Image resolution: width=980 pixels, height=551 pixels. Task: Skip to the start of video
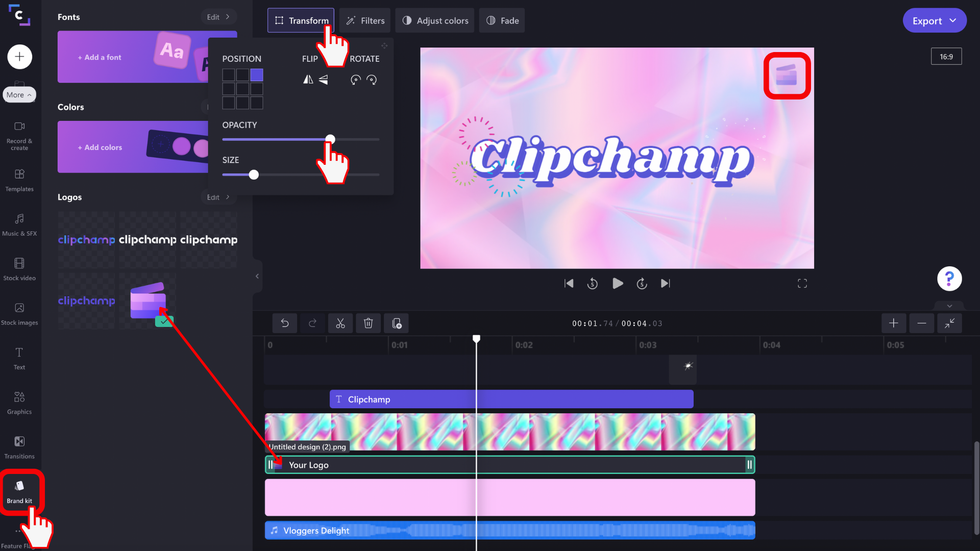(569, 283)
